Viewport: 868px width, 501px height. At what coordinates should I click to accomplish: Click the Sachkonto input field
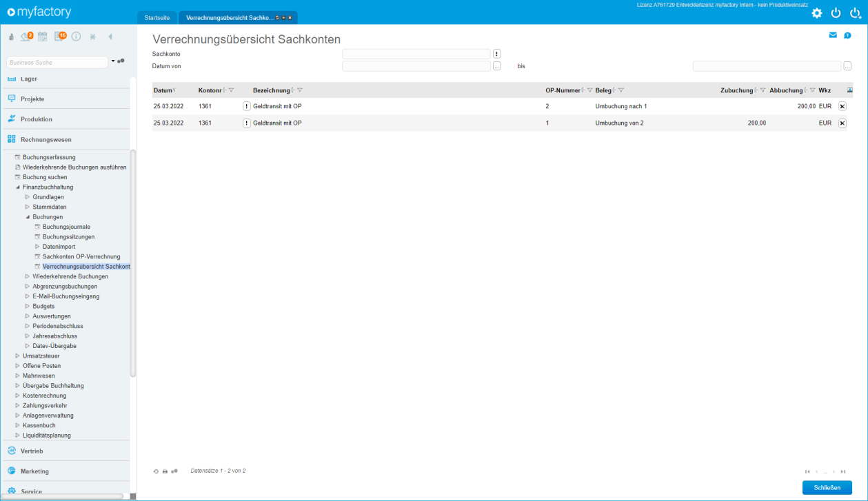pos(416,54)
